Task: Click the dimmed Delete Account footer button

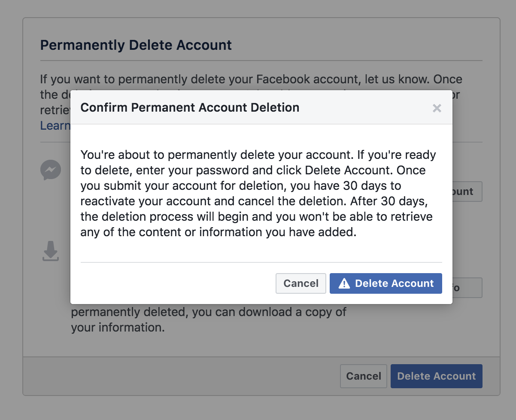Action: pyautogui.click(x=437, y=376)
